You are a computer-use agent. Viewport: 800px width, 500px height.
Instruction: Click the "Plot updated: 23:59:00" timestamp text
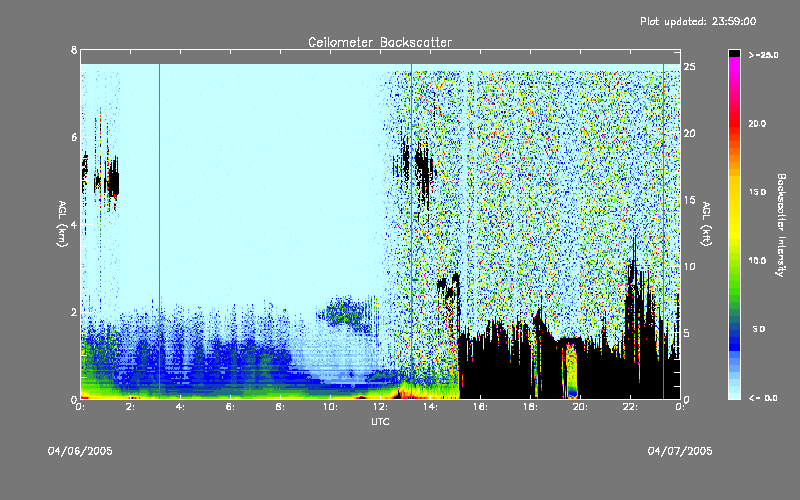click(x=698, y=21)
